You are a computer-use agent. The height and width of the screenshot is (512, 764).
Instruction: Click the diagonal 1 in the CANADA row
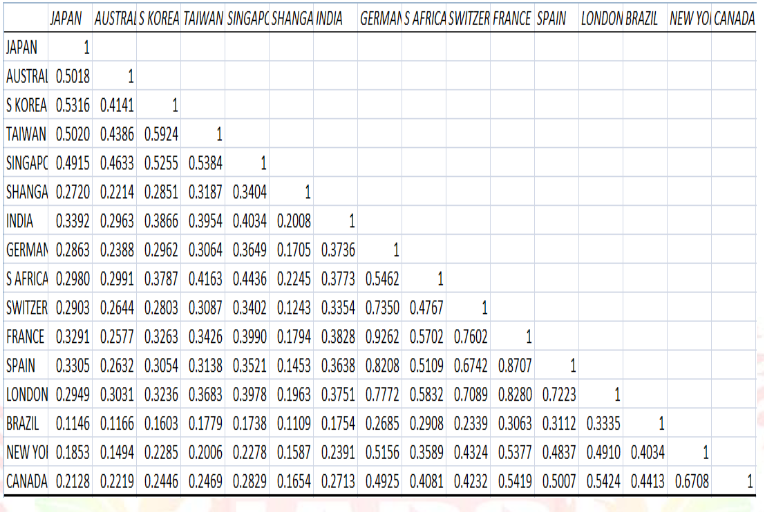[750, 482]
